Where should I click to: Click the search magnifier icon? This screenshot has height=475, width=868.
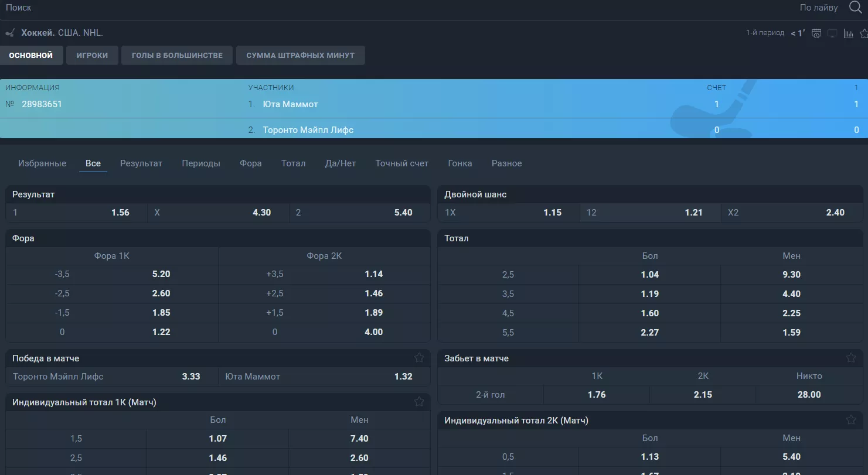[855, 8]
